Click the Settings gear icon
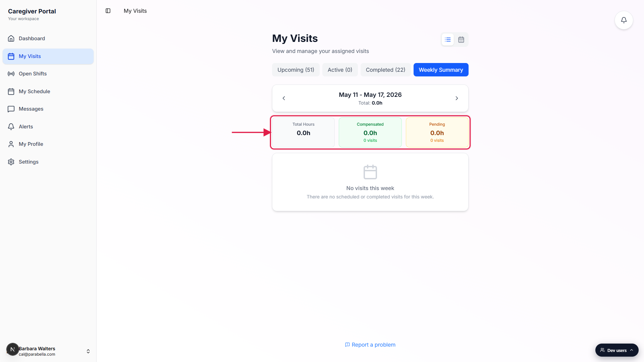This screenshot has height=362, width=644. coord(11,162)
